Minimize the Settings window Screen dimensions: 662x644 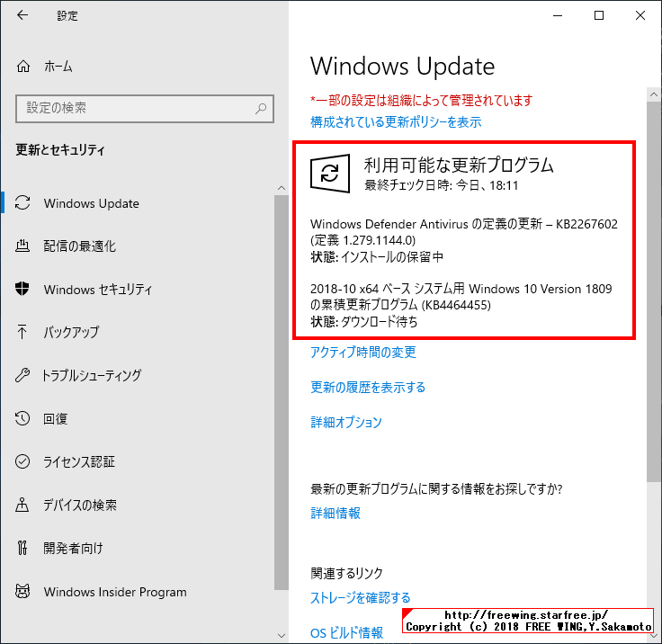[x=558, y=15]
